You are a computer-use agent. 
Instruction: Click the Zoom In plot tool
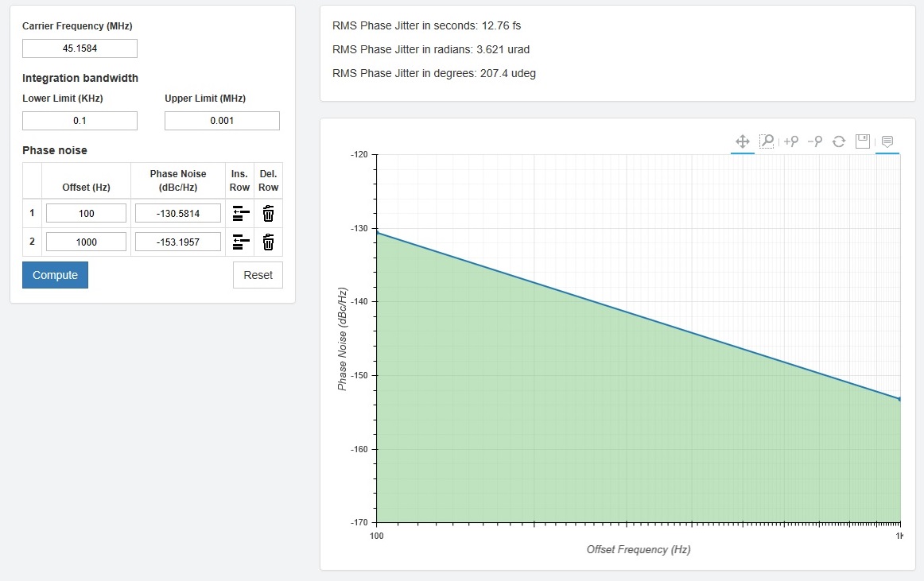[x=791, y=141]
